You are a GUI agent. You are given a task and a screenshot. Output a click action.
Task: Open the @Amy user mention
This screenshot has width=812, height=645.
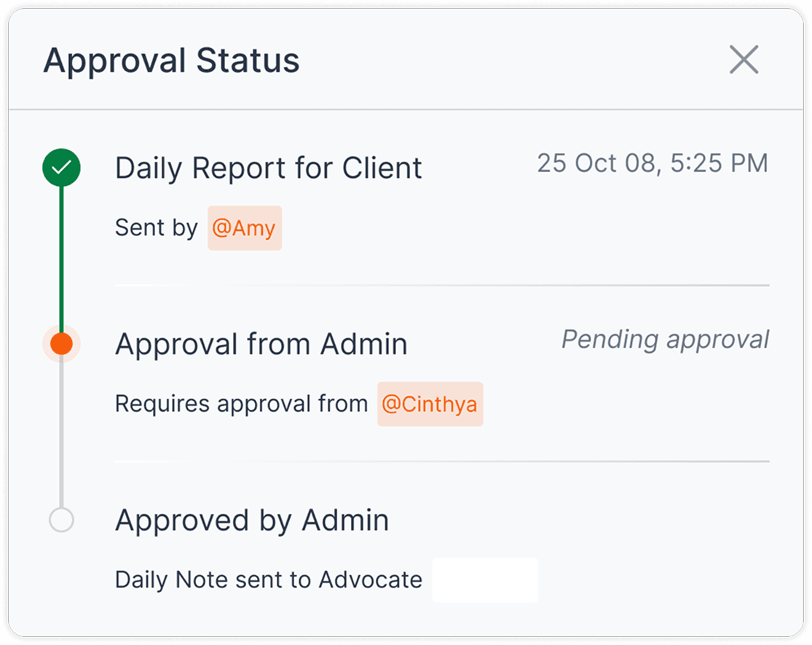coord(245,227)
